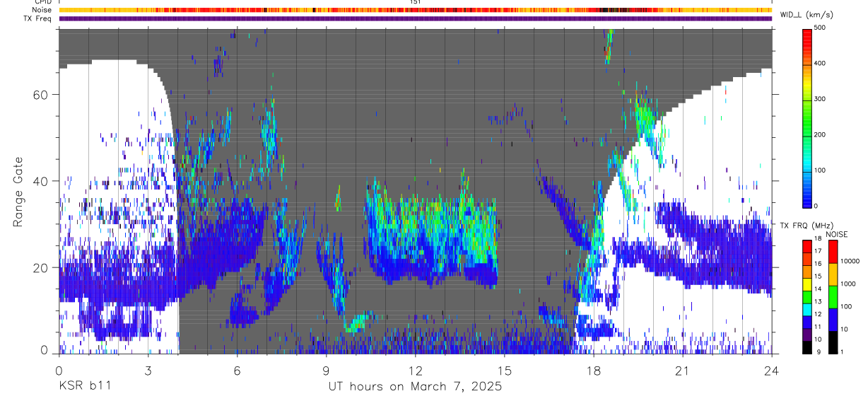The height and width of the screenshot is (401, 868).
Task: Click the black NOISE segment between 1 and 10
Action: [x=833, y=342]
